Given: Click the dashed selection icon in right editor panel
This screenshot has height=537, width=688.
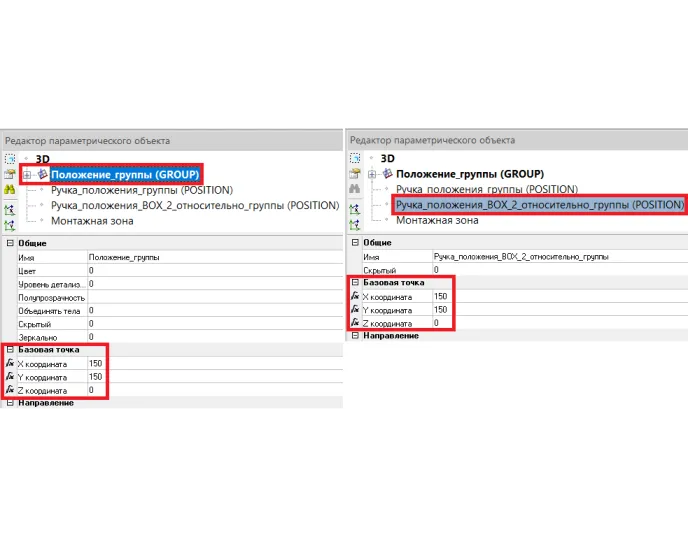Looking at the screenshot, I should coord(355,158).
